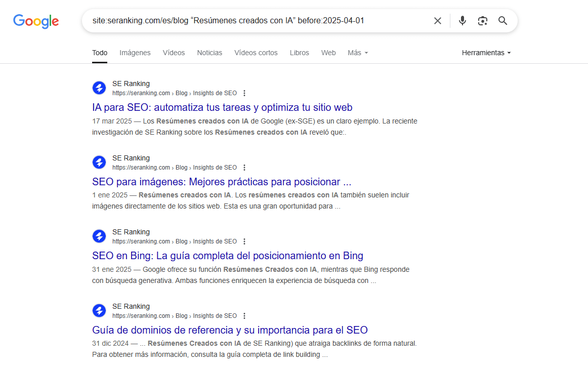Open three-dot menu for SEO en Bing result

(244, 241)
